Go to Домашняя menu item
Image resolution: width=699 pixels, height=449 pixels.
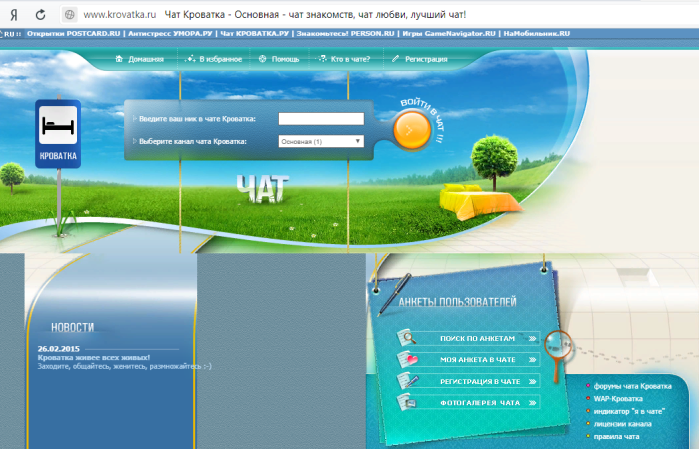click(146, 59)
